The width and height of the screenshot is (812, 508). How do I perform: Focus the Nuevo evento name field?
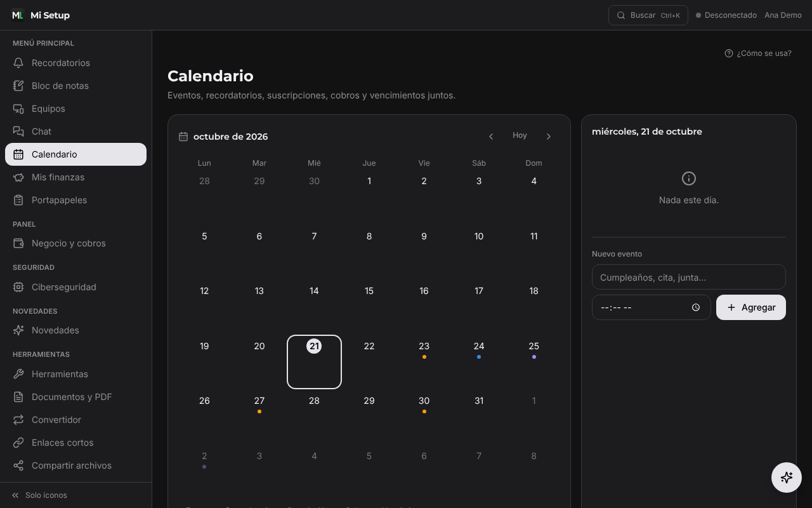(689, 277)
